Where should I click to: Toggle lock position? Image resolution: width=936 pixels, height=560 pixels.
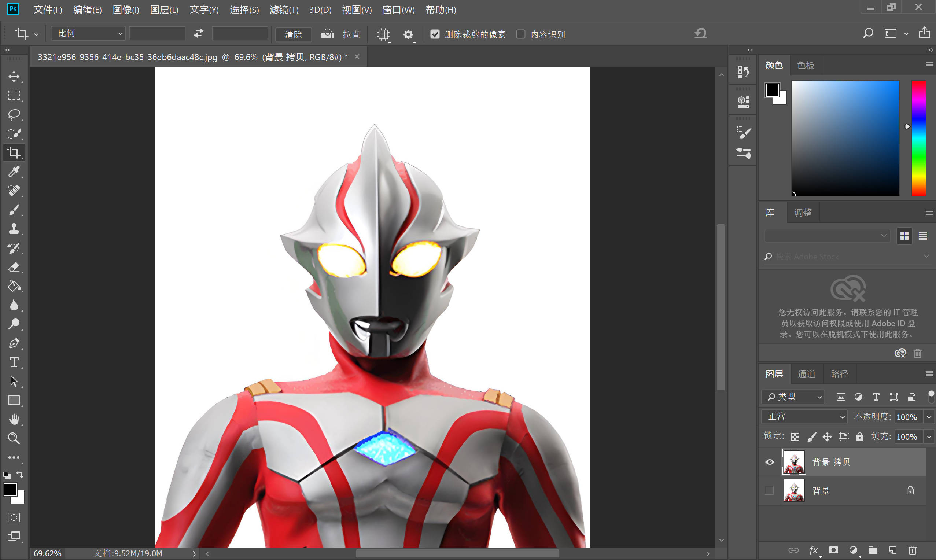click(827, 437)
